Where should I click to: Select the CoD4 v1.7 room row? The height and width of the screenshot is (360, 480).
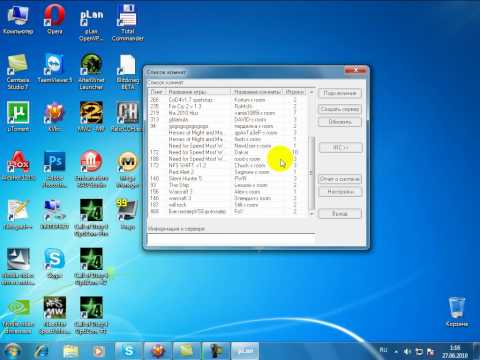point(228,100)
